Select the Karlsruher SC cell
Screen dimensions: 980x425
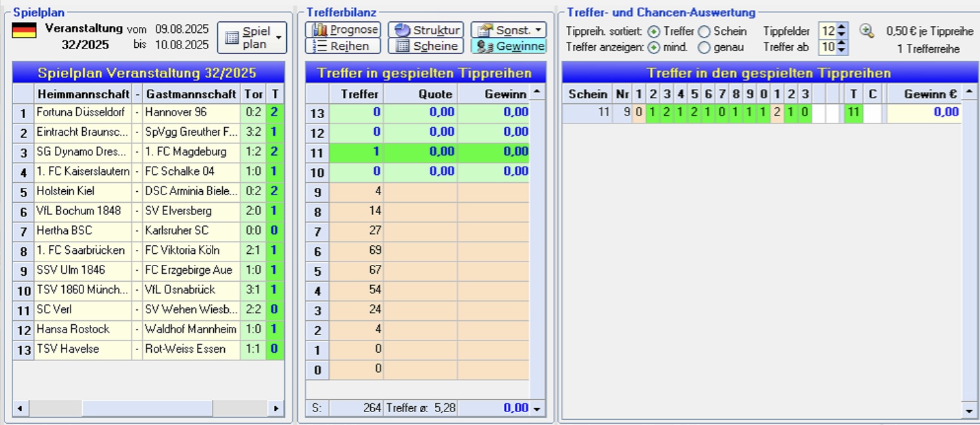[x=191, y=231]
